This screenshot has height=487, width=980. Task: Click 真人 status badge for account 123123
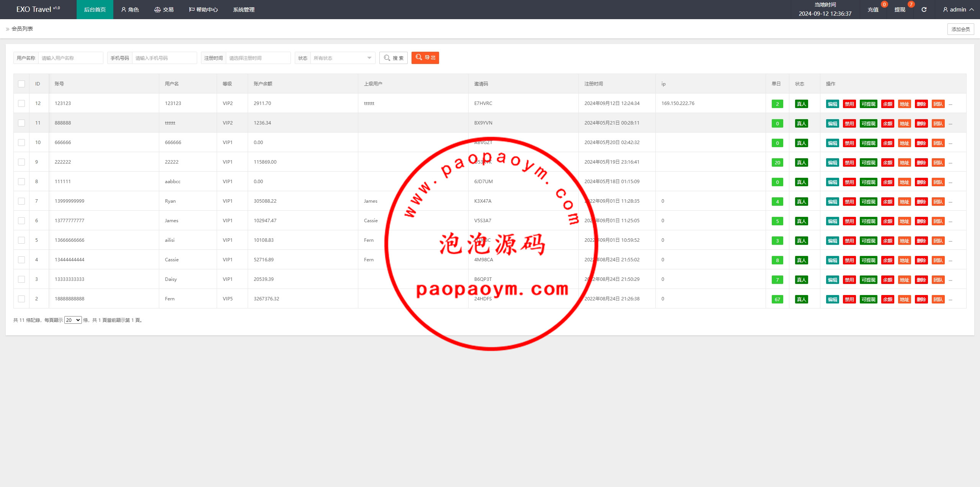pos(801,104)
